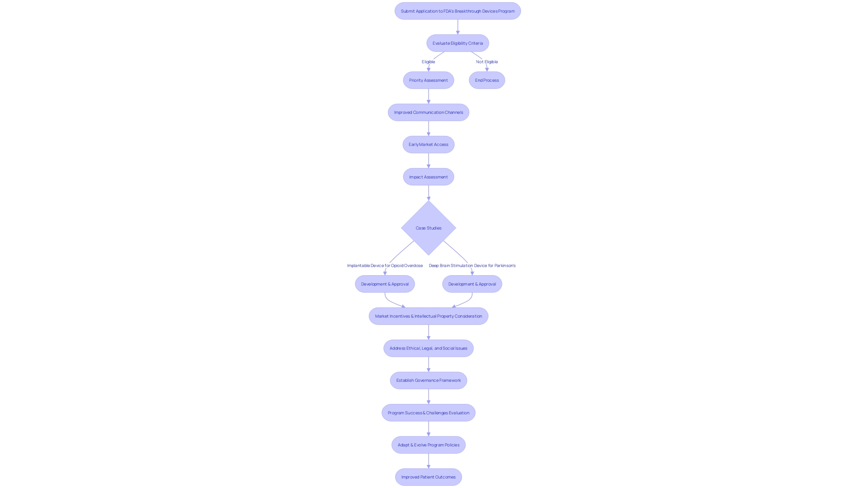
Task: Click the Establish Governance Framework node
Action: pyautogui.click(x=428, y=380)
